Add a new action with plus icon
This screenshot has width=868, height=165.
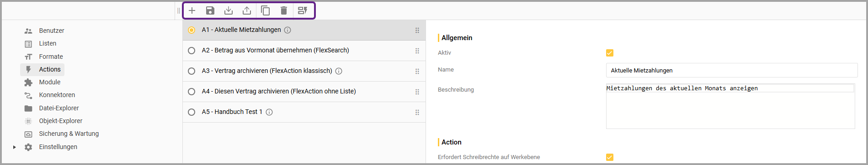coord(192,10)
